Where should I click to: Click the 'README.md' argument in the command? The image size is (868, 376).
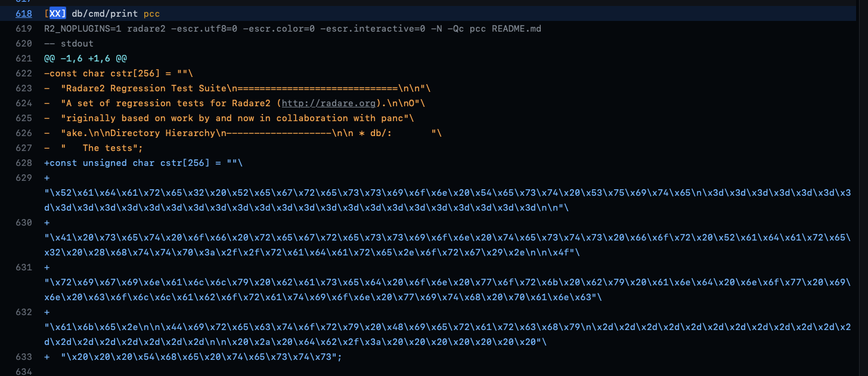click(516, 29)
